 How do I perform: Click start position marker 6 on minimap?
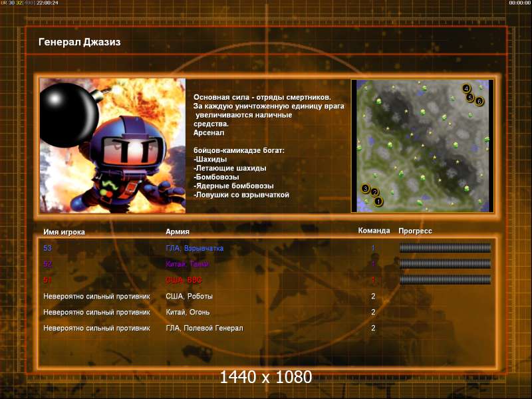point(479,101)
